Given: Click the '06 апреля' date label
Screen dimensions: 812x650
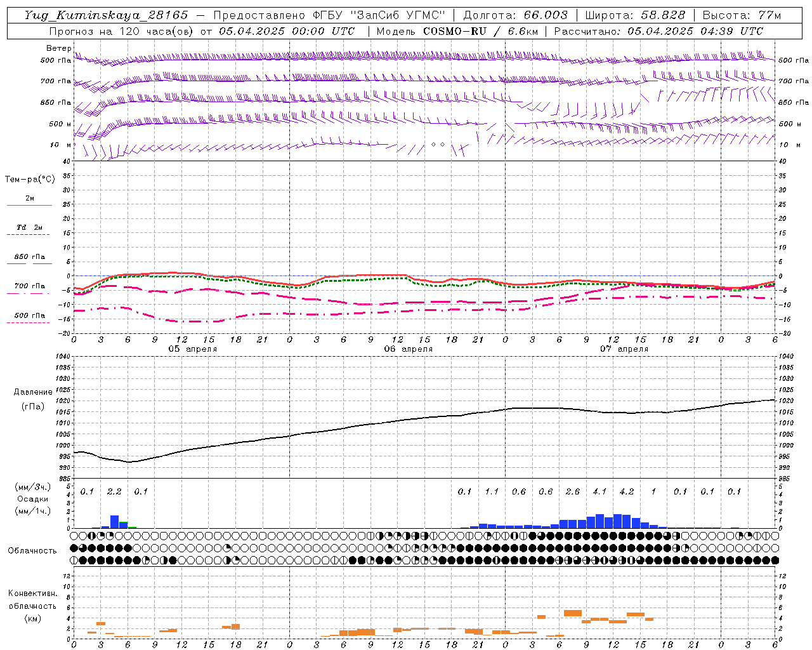Looking at the screenshot, I should click(408, 349).
